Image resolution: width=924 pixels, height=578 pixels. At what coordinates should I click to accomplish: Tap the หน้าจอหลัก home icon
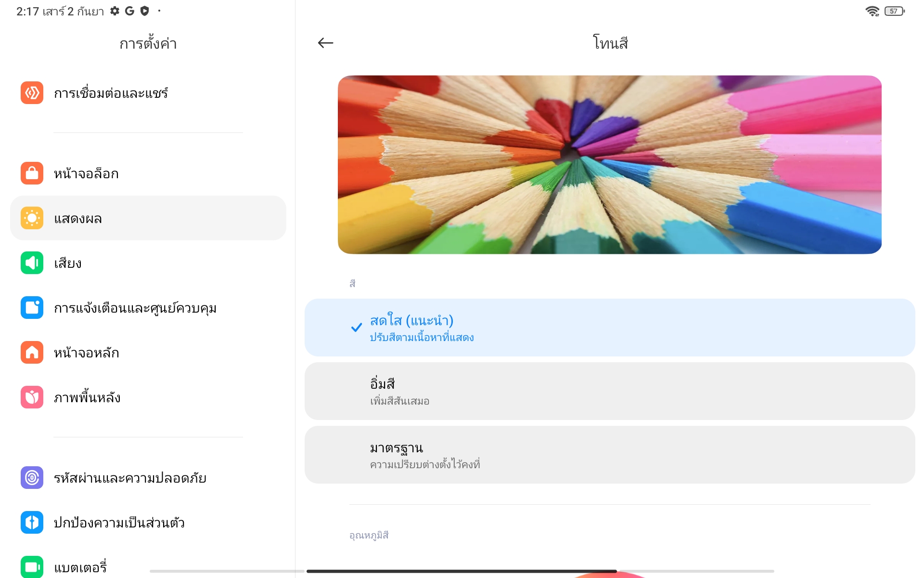32,353
